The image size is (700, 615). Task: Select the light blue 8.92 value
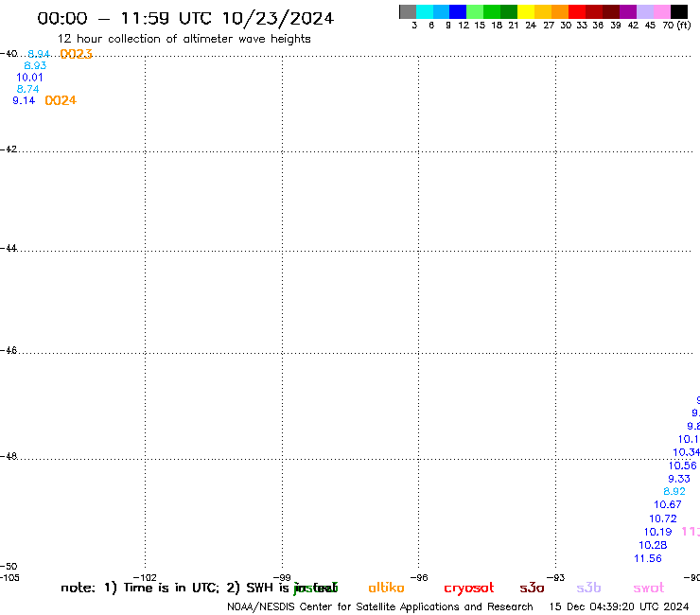pyautogui.click(x=674, y=491)
